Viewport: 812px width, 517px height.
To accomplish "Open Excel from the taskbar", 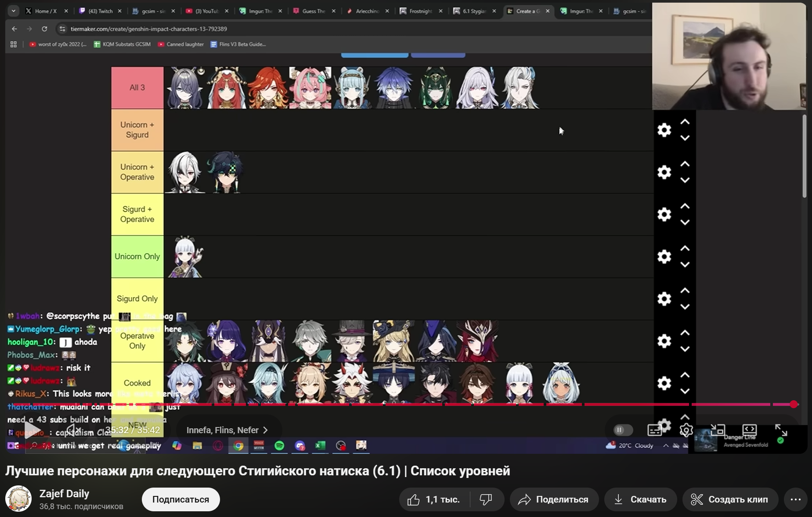I will click(320, 446).
